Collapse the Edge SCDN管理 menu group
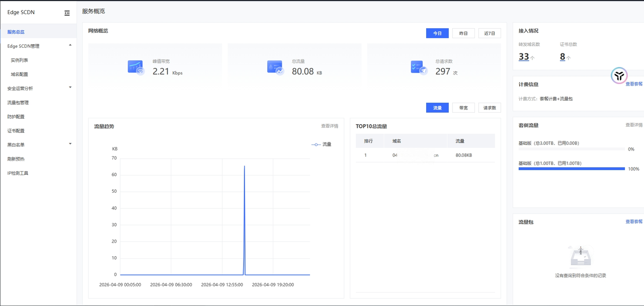Viewport: 644px width, 306px height. tap(70, 45)
